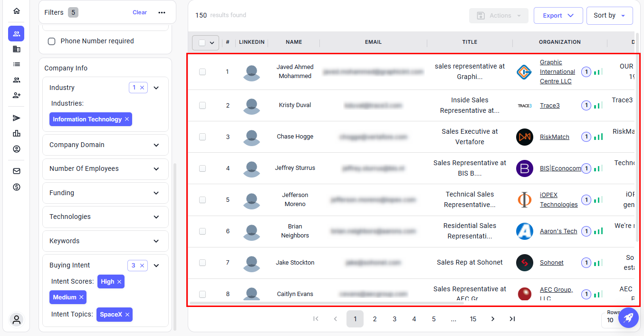Open the RiskMatch organization link
The image size is (644, 336).
(x=554, y=137)
